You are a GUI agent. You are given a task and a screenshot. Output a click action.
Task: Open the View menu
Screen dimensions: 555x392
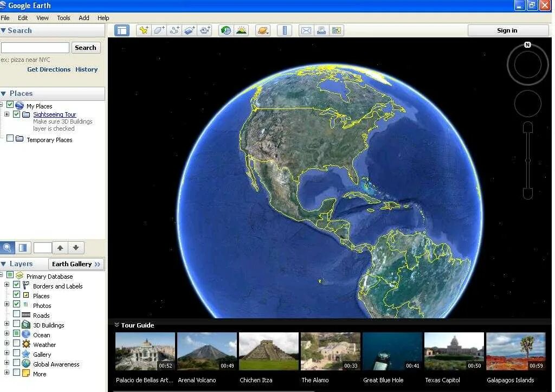42,18
